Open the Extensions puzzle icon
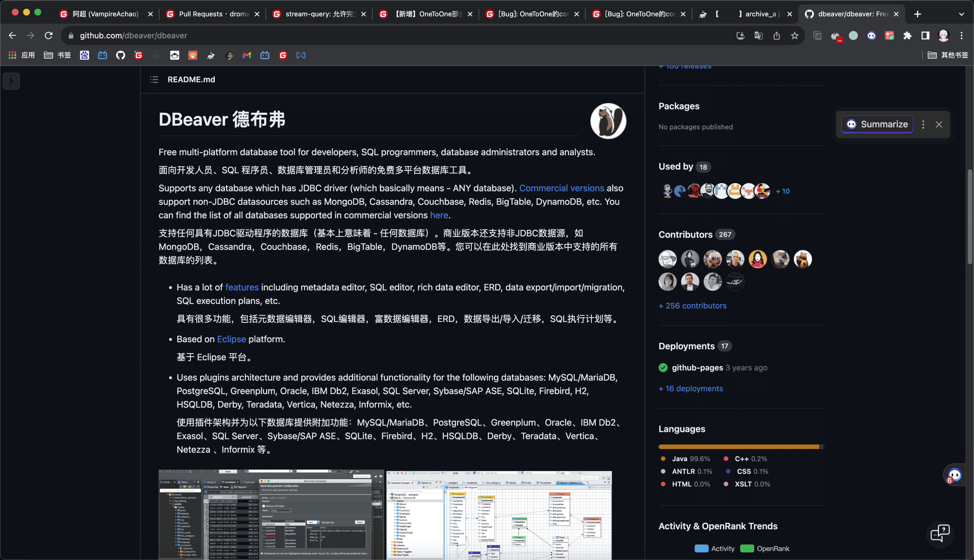Screen dimensions: 974x560 907,36
